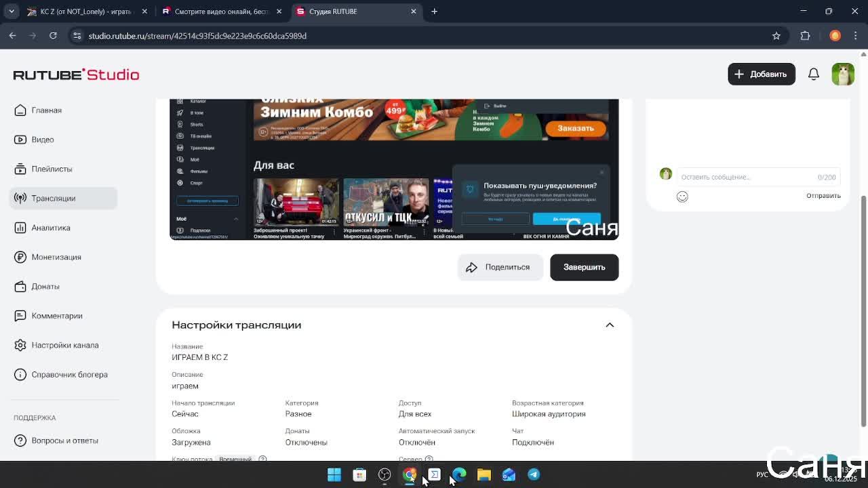Open the Настройки канала gear icon

coord(20,345)
